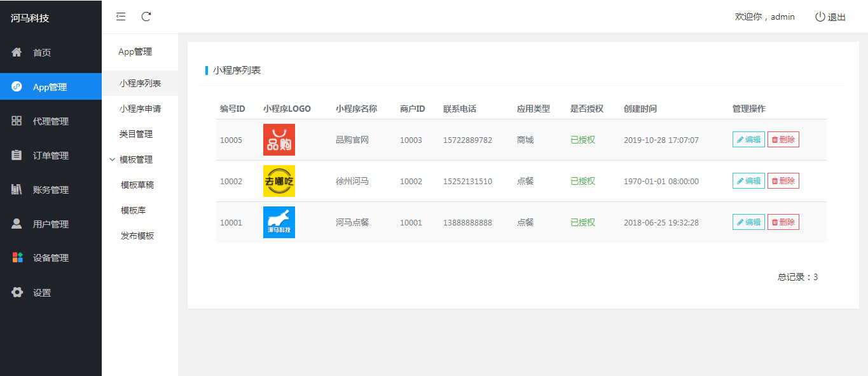Screen dimensions: 868x376
Task: Click the power icon next to 退出
Action: coord(819,17)
